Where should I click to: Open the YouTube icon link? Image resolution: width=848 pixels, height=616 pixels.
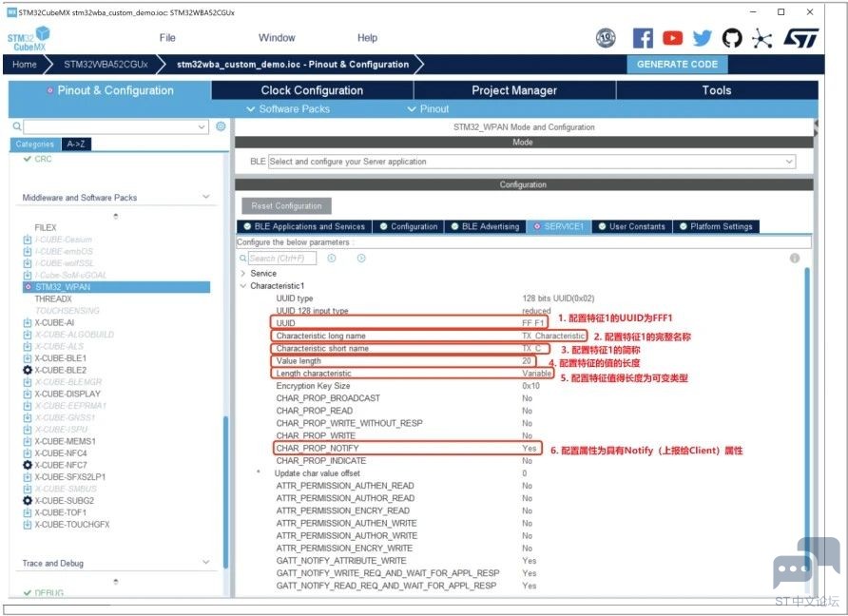pyautogui.click(x=672, y=38)
